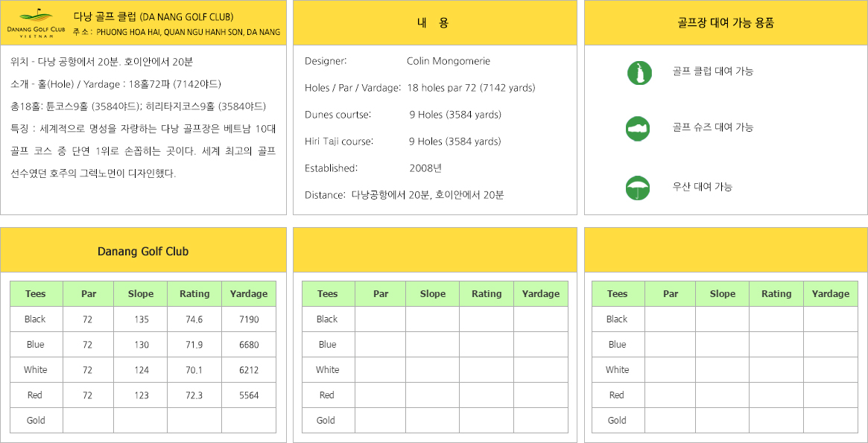
Task: Click the Distance line in the 내 용 panel
Action: pos(404,194)
